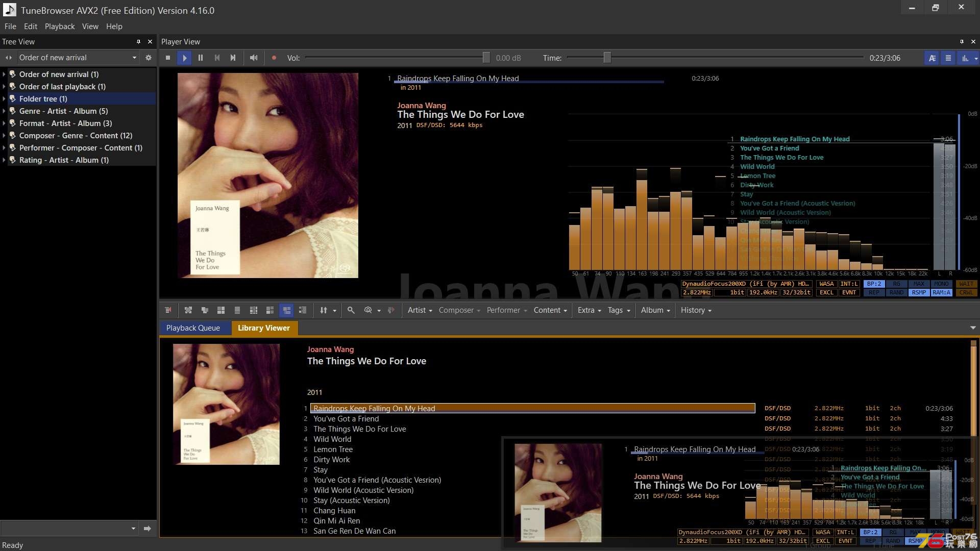The width and height of the screenshot is (980, 551).
Task: Toggle the MONO indicator
Action: pos(941,284)
